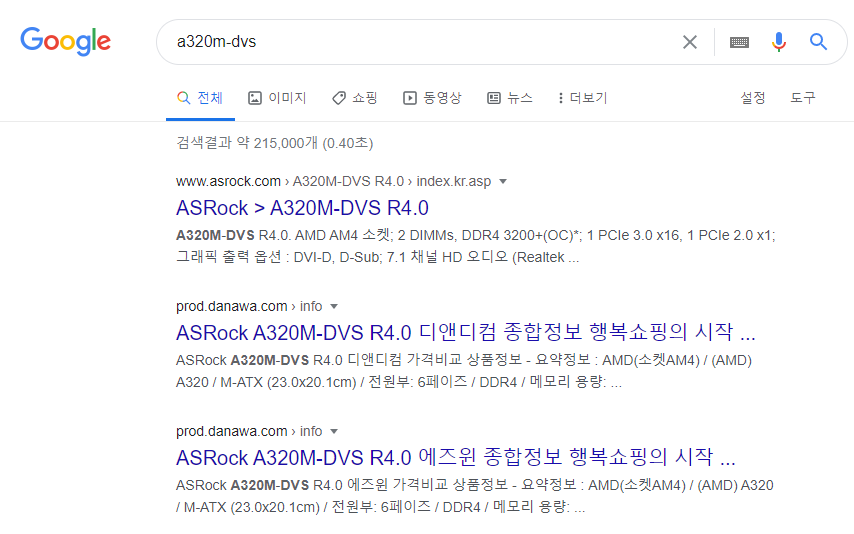854x534 pixels.
Task: Switch to the 이미지 tab
Action: 277,98
